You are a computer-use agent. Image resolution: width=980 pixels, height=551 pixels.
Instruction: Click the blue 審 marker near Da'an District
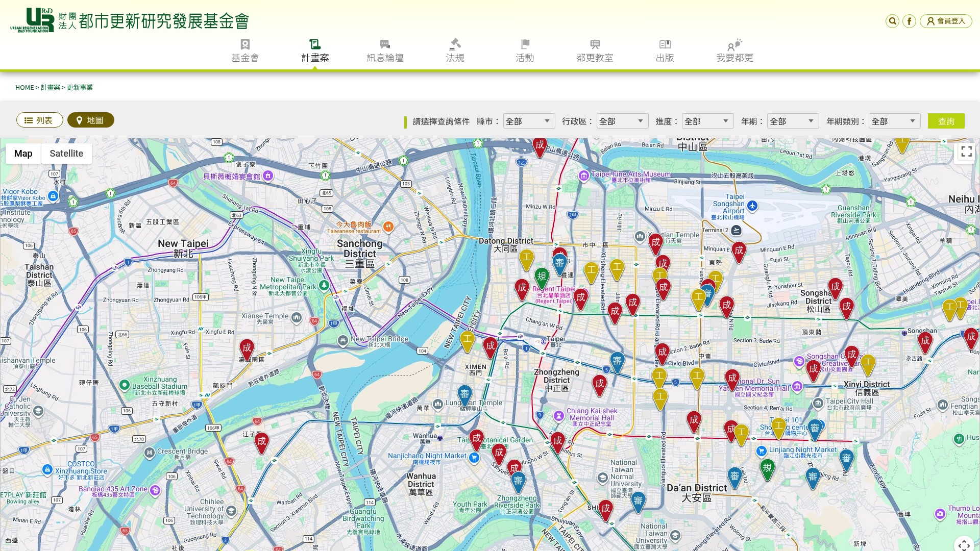click(x=734, y=479)
